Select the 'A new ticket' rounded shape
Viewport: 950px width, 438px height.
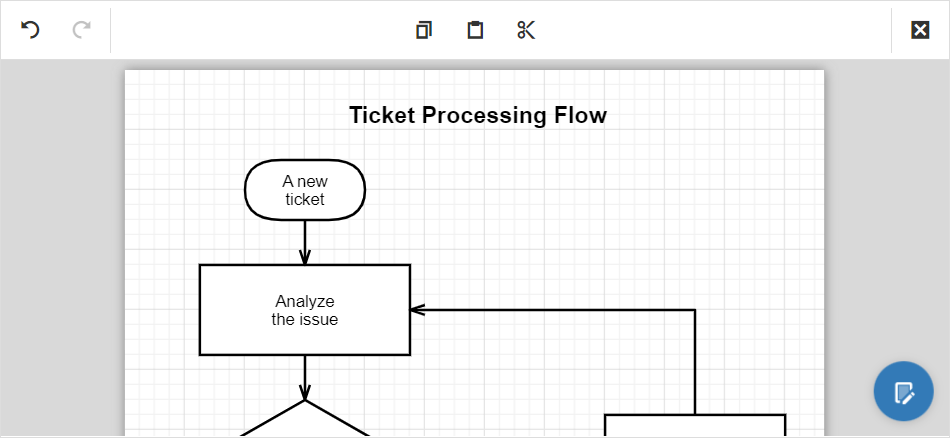[x=305, y=190]
